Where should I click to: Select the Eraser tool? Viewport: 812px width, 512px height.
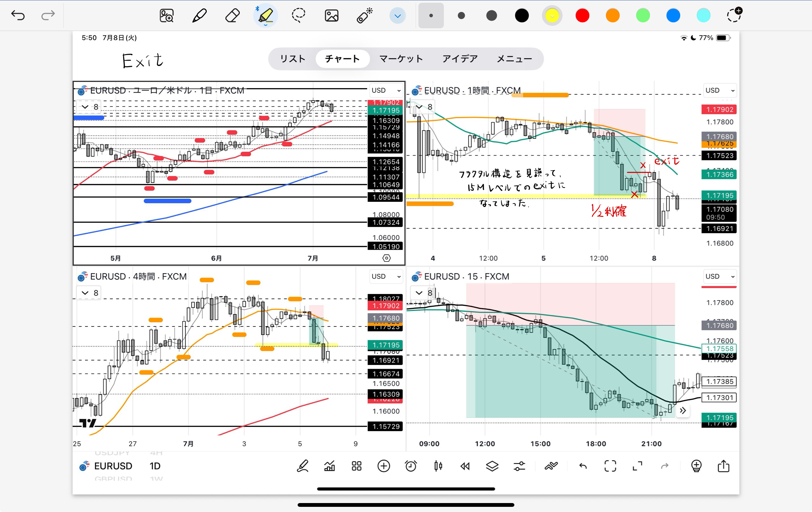pyautogui.click(x=232, y=15)
